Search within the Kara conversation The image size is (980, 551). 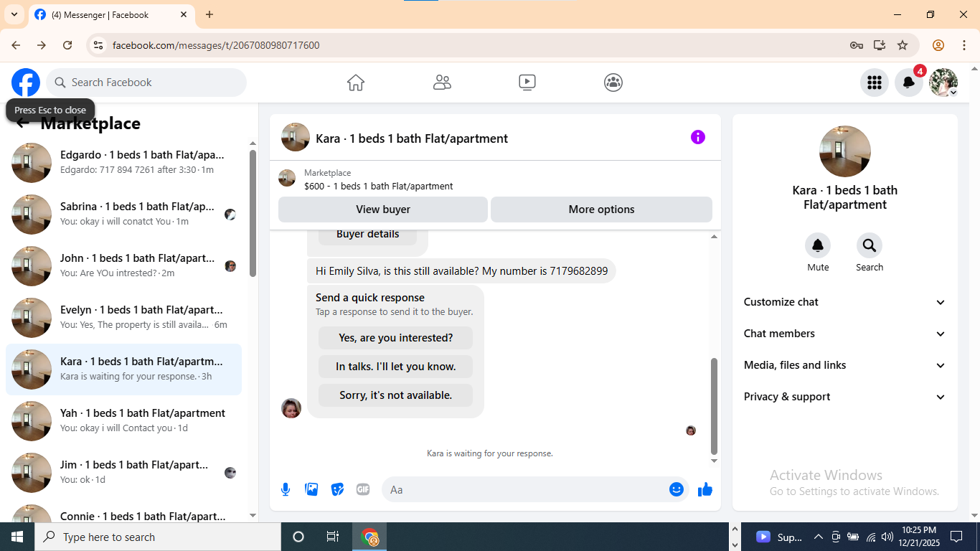coord(870,246)
